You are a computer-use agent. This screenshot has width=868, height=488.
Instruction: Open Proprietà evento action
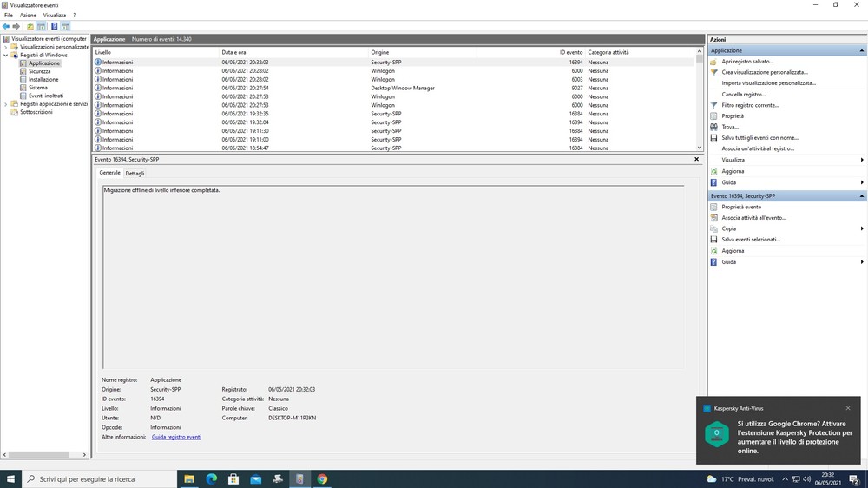coord(741,207)
